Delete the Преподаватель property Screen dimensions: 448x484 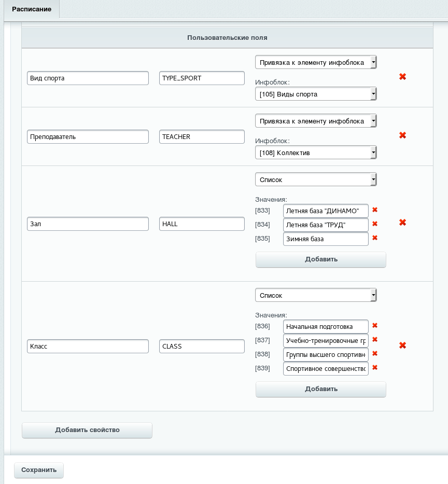[x=402, y=135]
